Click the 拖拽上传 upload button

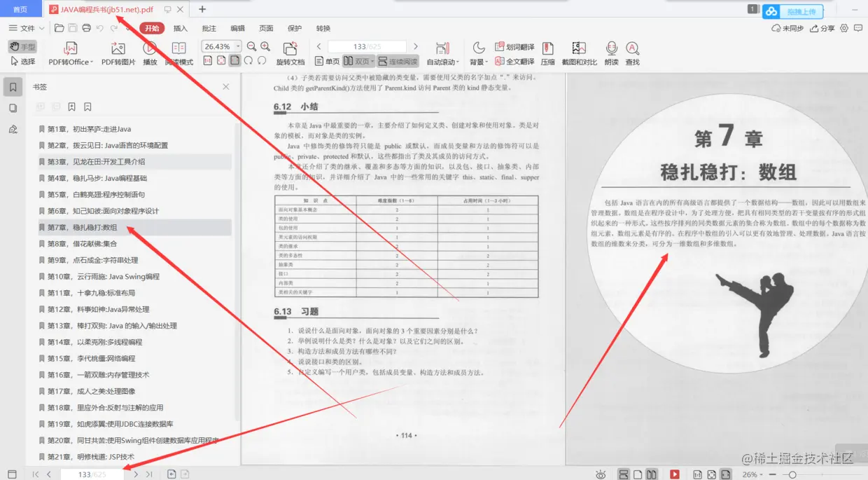792,11
